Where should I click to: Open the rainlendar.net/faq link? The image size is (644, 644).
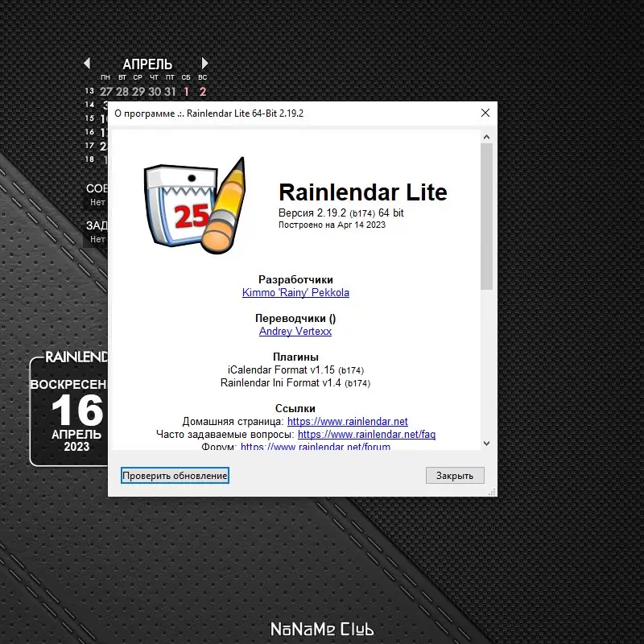pyautogui.click(x=367, y=434)
